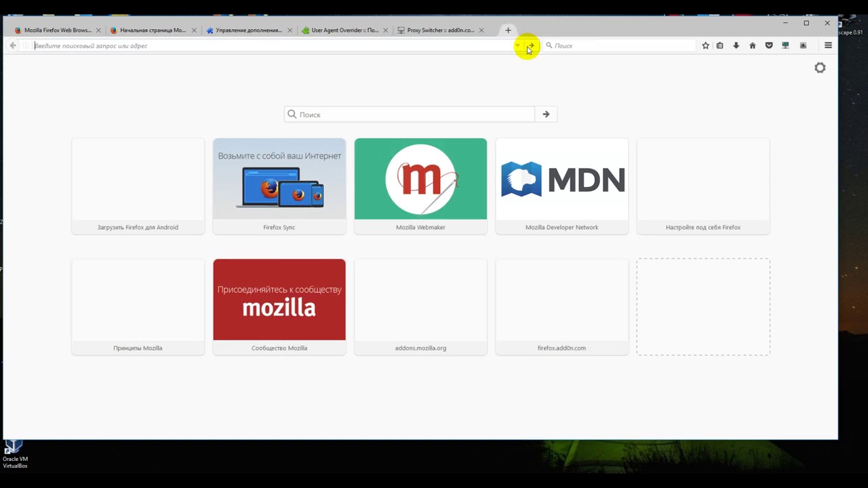Go to the Home page icon
This screenshot has width=868, height=488.
coord(752,45)
